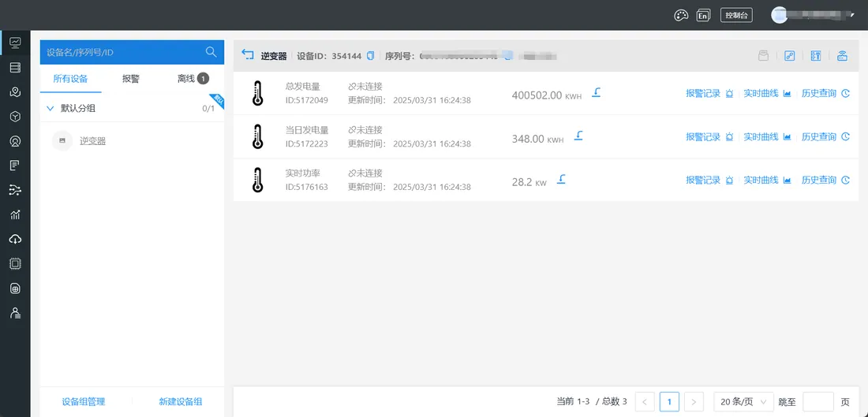Open 设备组管理 link

(84, 401)
